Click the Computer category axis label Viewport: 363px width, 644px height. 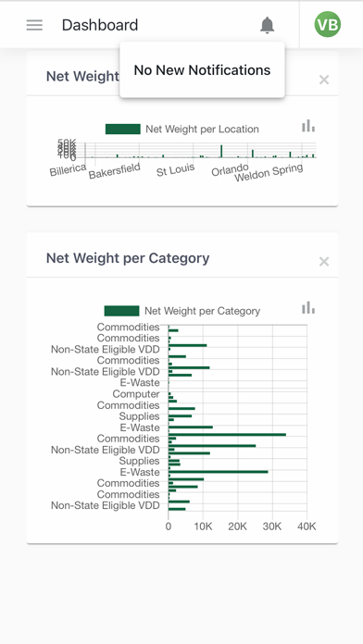point(136,394)
